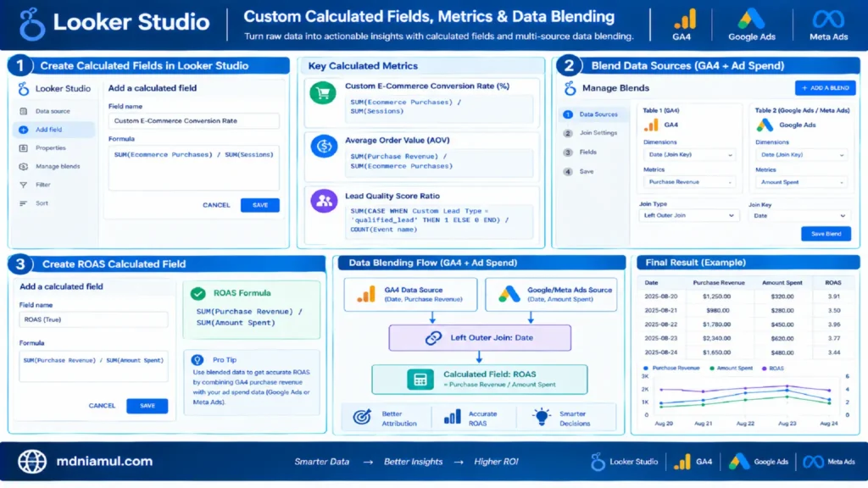Select the Add field plus icon
Image resolution: width=868 pixels, height=488 pixels.
click(x=23, y=130)
